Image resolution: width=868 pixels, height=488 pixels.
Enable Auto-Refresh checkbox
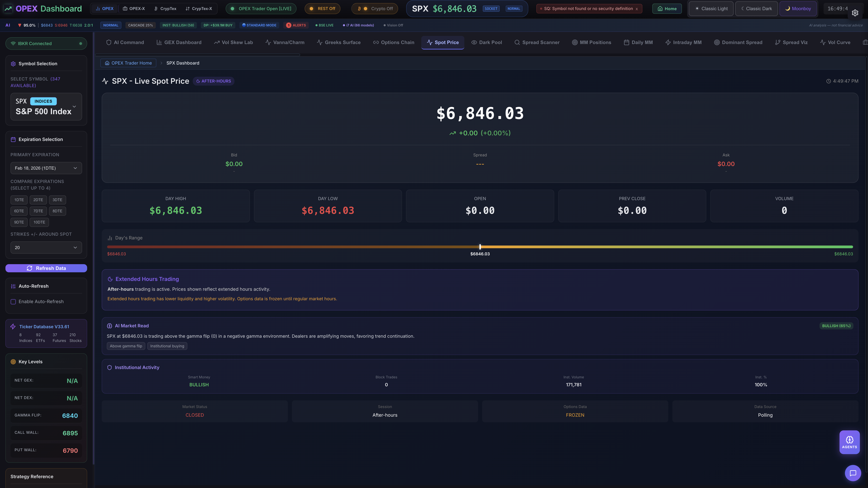coord(13,301)
